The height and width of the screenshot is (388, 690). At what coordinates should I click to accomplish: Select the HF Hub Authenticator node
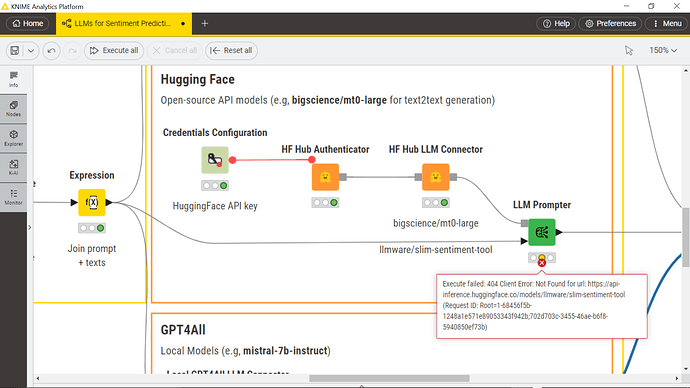pyautogui.click(x=325, y=177)
